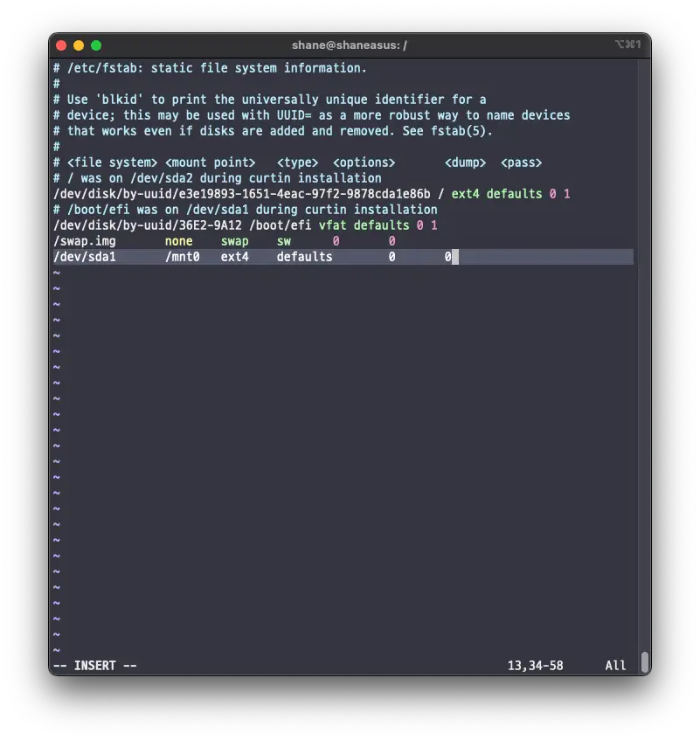Click 'defaults' on the /dev/sda1 line
This screenshot has height=740, width=700.
tap(304, 257)
